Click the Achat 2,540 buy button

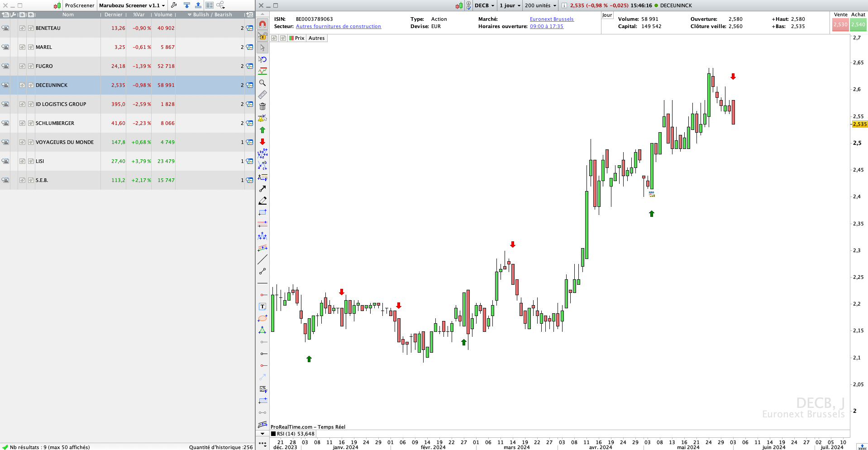[x=858, y=24]
